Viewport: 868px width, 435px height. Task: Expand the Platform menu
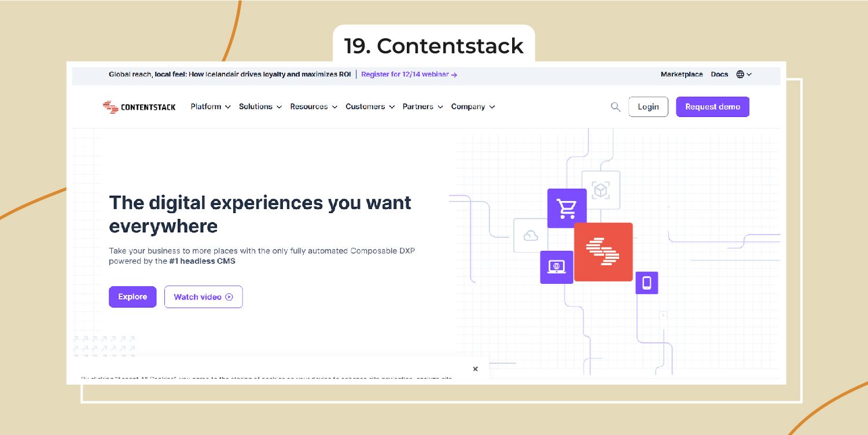point(211,107)
